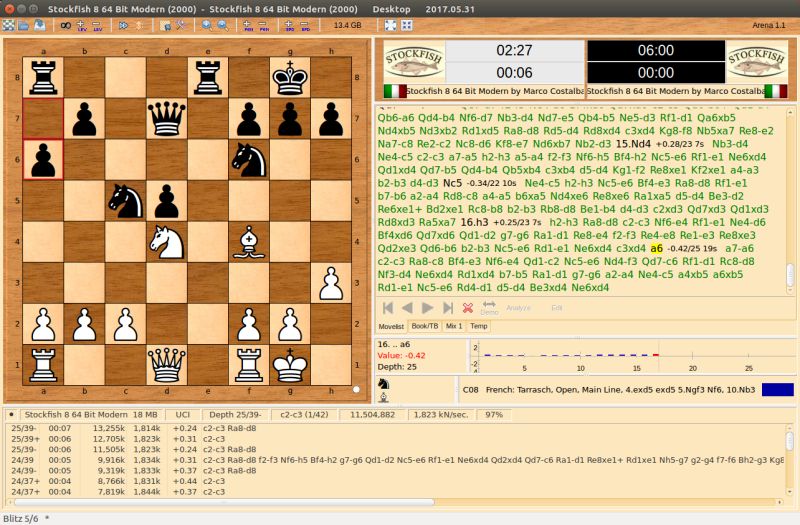The width and height of the screenshot is (800, 525).
Task: Save game using the disk toolbar icon
Action: pos(39,25)
